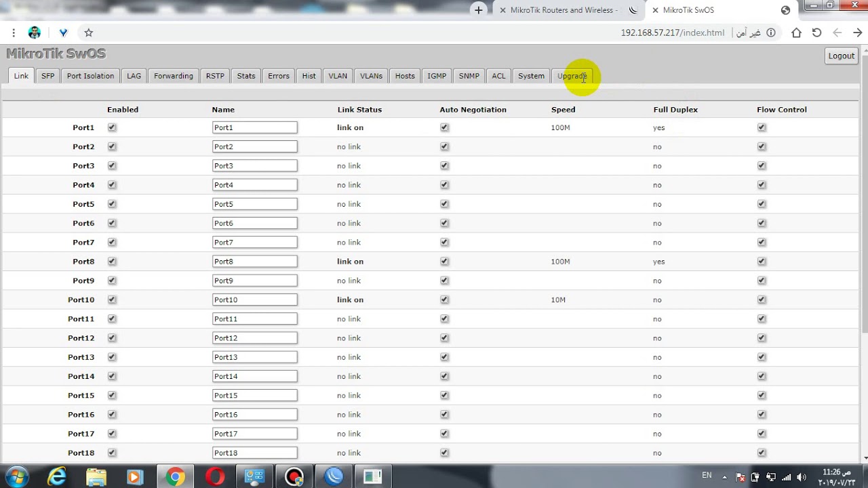The height and width of the screenshot is (488, 868).
Task: Open the three-dot Chrome menu
Action: [14, 33]
